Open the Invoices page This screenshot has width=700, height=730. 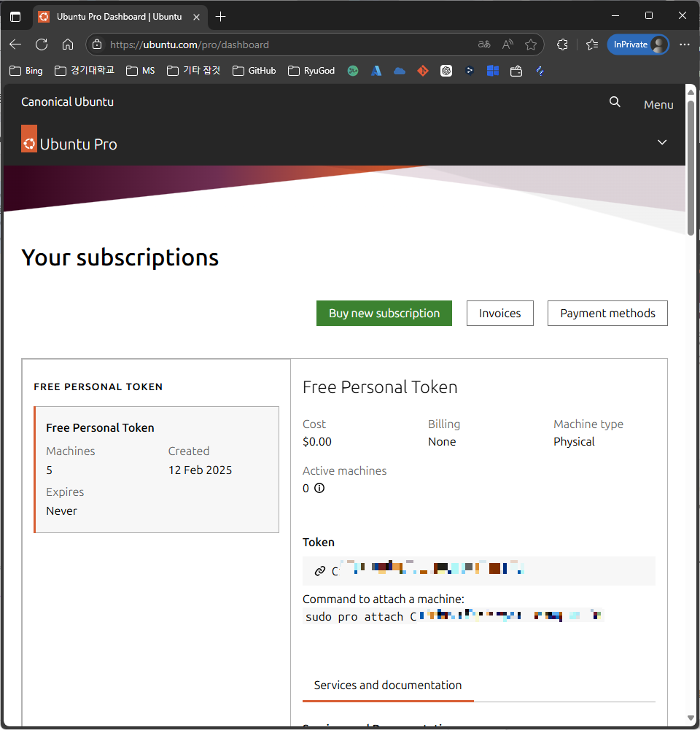point(500,314)
